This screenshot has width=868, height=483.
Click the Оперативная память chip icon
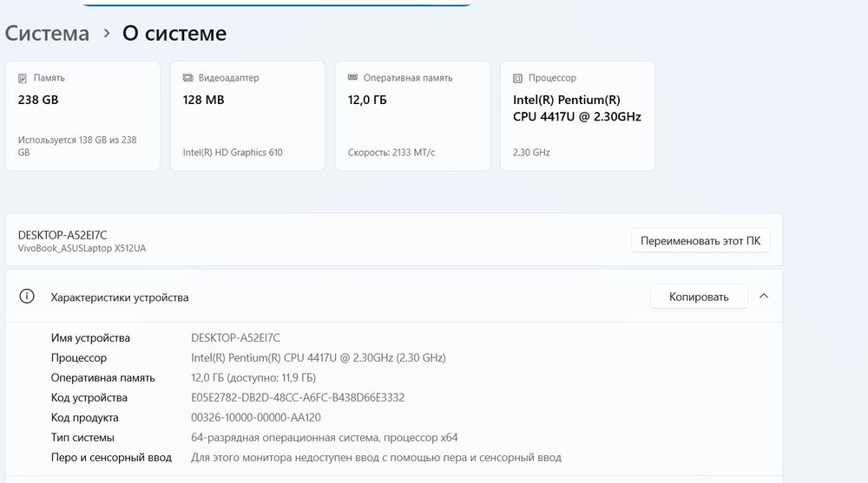(x=352, y=77)
